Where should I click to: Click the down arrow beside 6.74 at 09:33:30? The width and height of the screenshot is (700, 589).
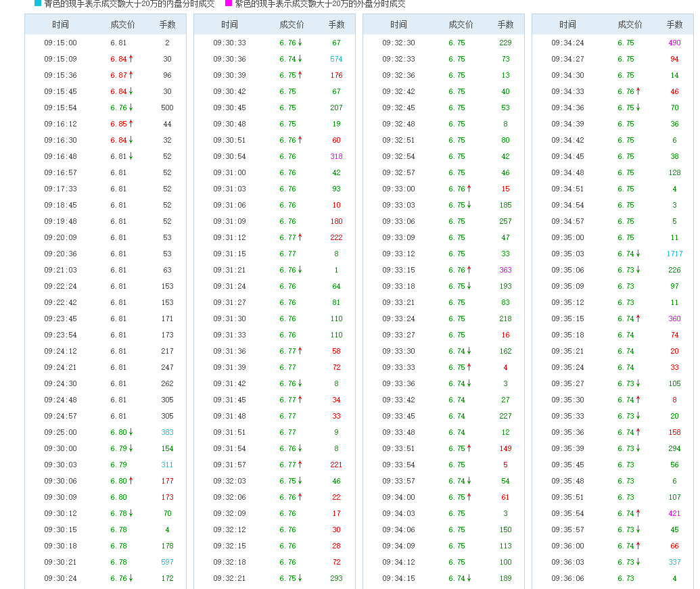469,351
